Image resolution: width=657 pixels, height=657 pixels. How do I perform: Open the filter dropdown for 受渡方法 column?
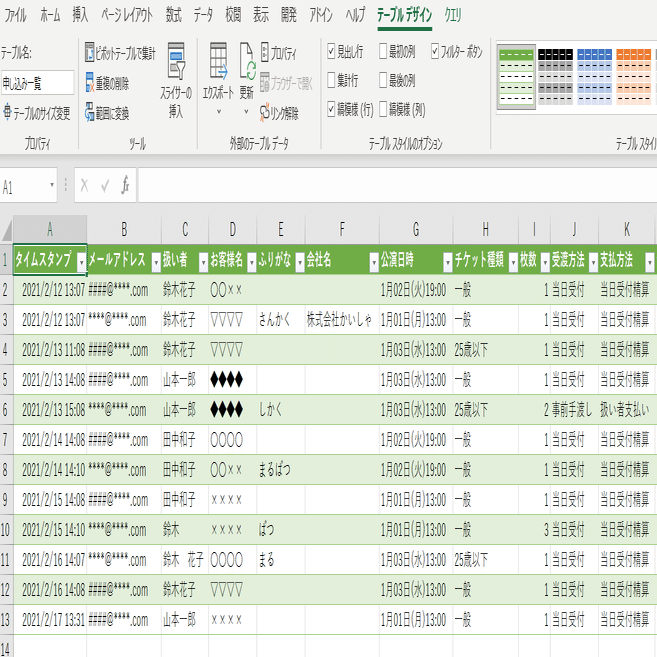click(593, 263)
